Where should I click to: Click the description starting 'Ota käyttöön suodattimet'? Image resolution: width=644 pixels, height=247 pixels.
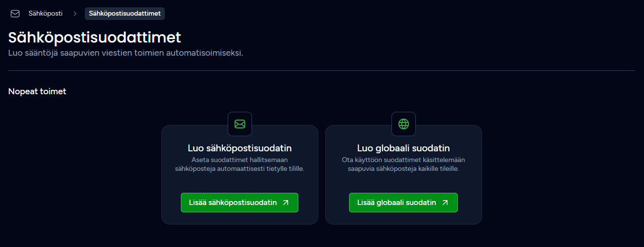point(404,165)
